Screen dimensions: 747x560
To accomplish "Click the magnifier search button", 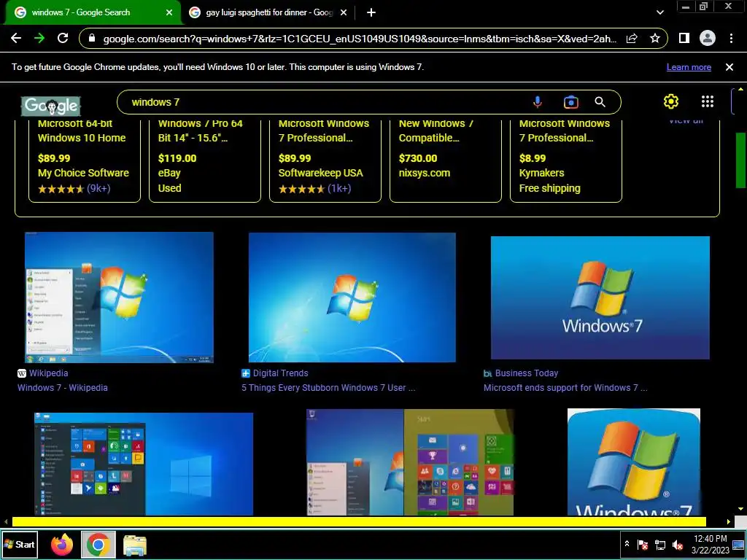I will (600, 102).
